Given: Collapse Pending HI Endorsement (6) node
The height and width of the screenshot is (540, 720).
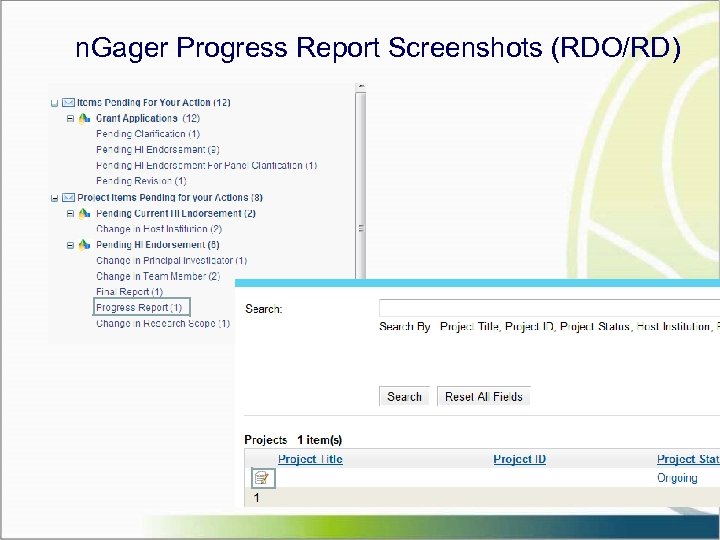Looking at the screenshot, I should click(x=70, y=245).
